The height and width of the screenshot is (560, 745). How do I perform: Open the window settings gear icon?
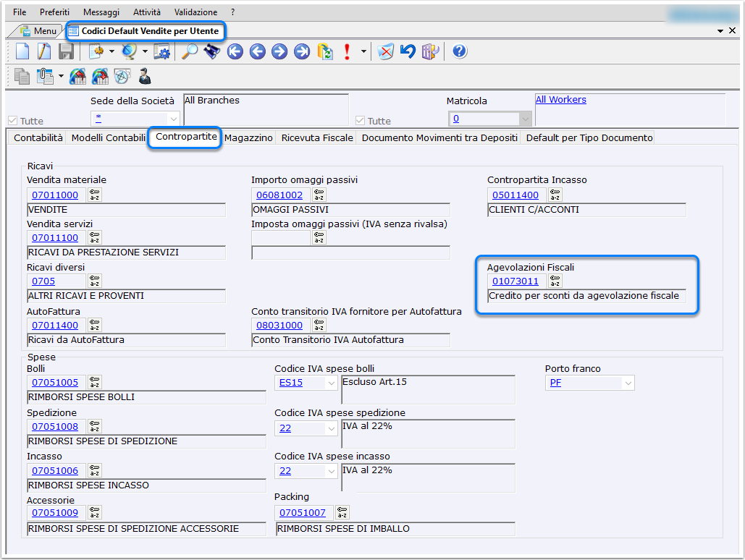(x=162, y=51)
